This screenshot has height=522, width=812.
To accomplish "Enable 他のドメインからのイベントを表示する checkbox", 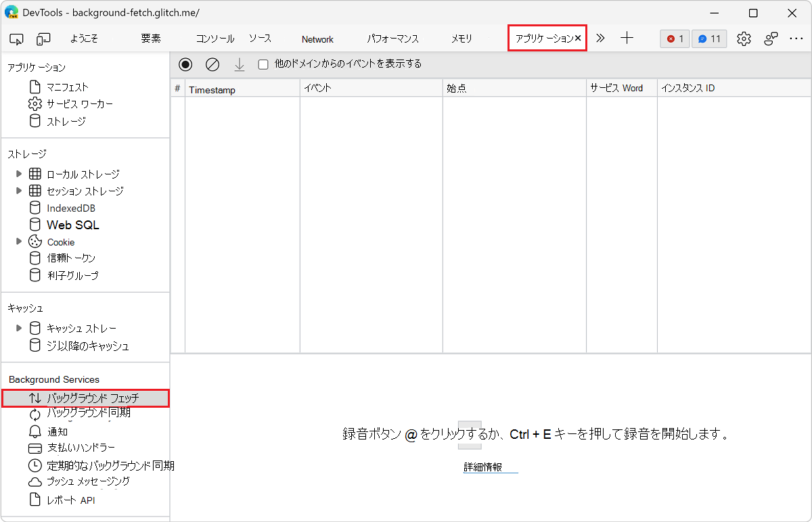I will 263,64.
